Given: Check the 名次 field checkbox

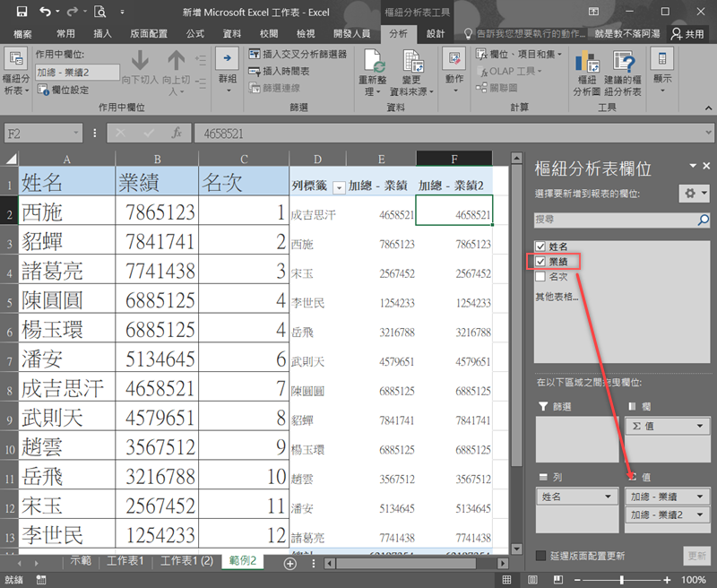Looking at the screenshot, I should coord(540,276).
